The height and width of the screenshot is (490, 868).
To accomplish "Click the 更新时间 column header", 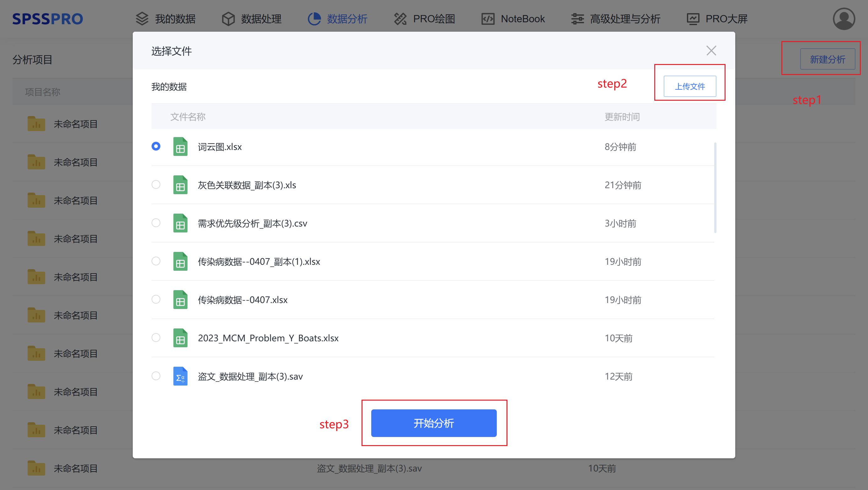I will click(622, 117).
